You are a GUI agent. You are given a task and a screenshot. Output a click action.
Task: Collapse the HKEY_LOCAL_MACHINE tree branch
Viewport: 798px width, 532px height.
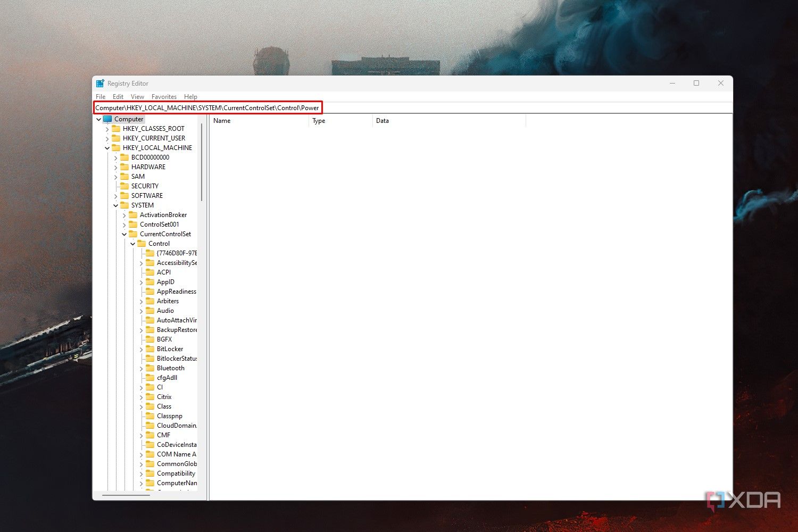pos(107,147)
